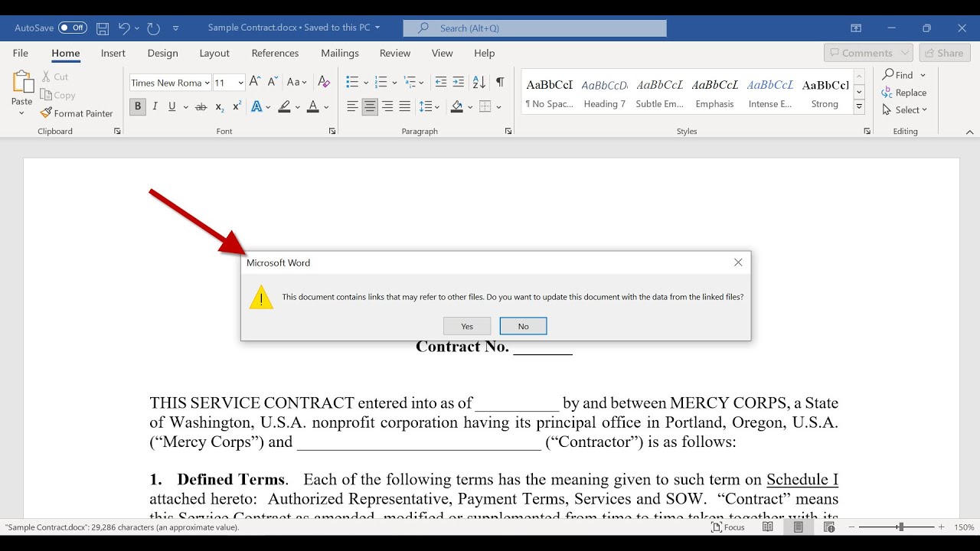Viewport: 980px width, 551px height.
Task: Click Center alignment icon
Action: 370,106
